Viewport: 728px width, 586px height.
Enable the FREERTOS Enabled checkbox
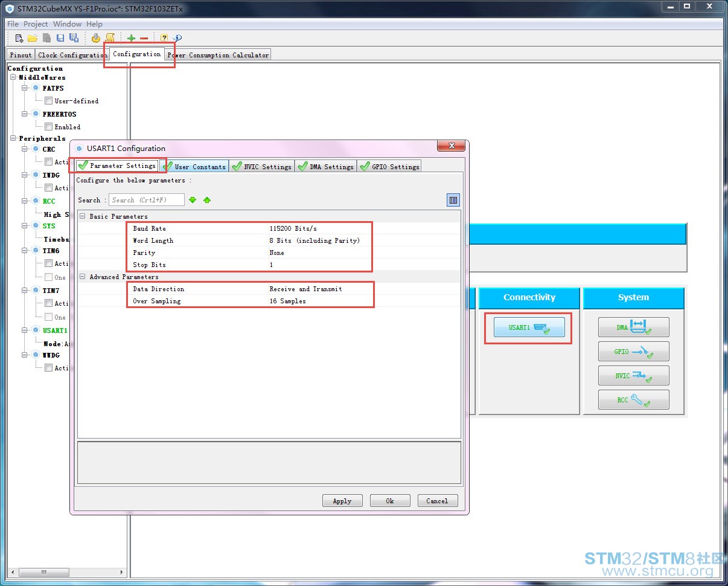tap(48, 127)
